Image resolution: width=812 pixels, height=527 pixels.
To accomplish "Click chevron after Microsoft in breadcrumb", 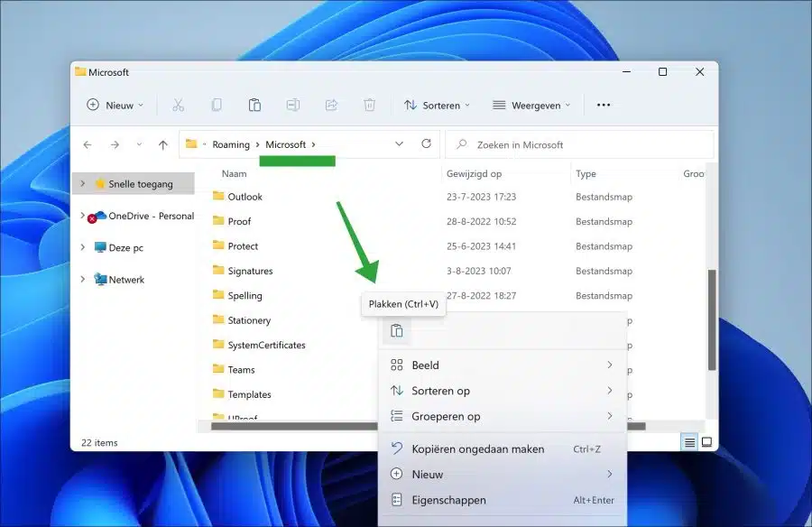I will tap(313, 144).
